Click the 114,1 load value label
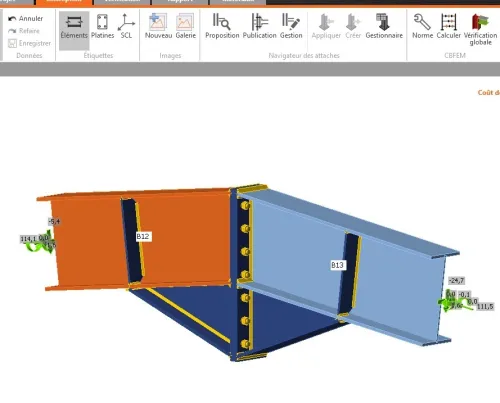The width and height of the screenshot is (500, 403). point(28,239)
